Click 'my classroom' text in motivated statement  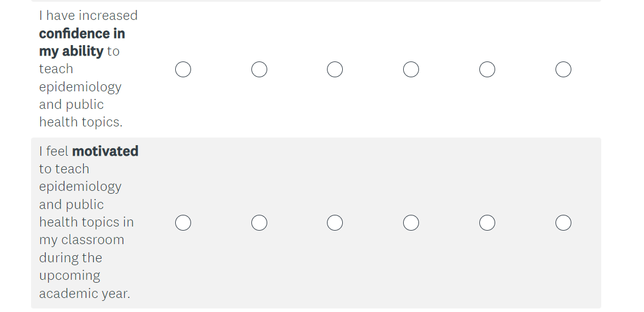tap(81, 240)
